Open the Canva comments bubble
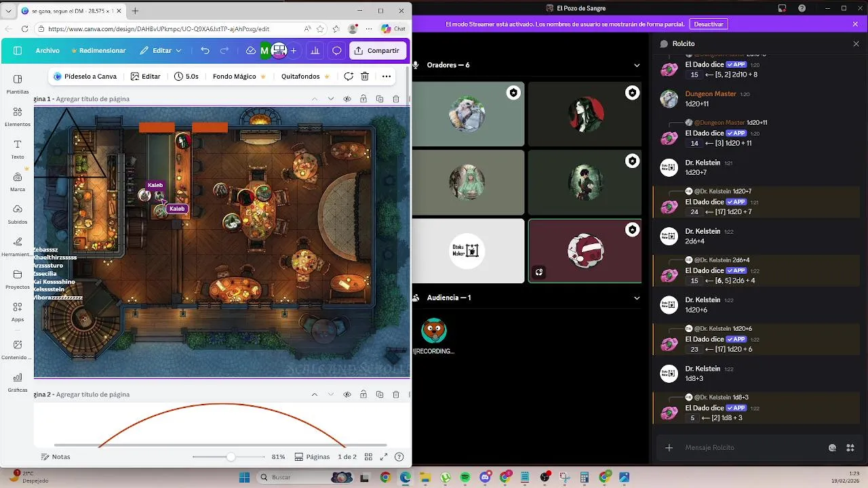868x488 pixels. [336, 51]
